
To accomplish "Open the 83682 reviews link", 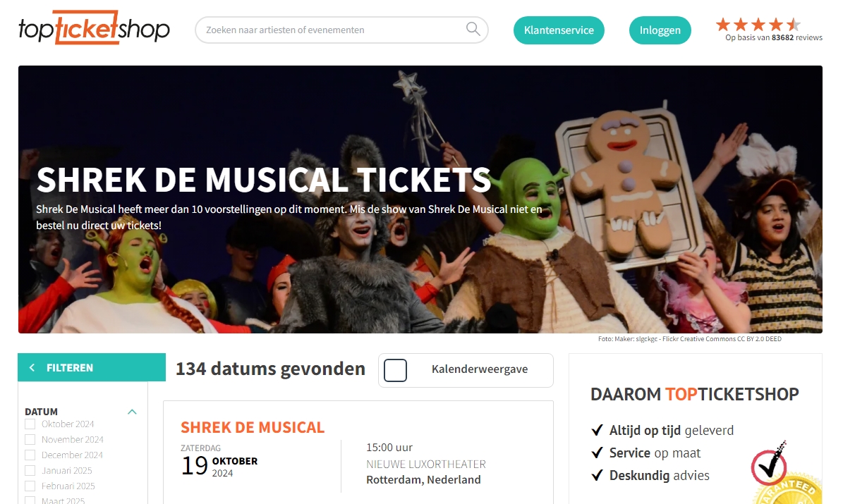I will tap(774, 37).
